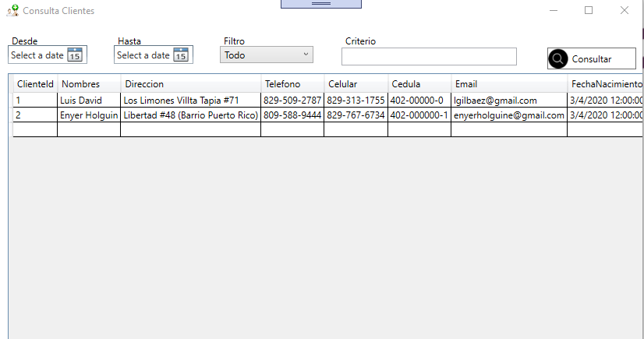Image resolution: width=644 pixels, height=339 pixels.
Task: Click the magnifier icon on Consultar
Action: click(557, 58)
